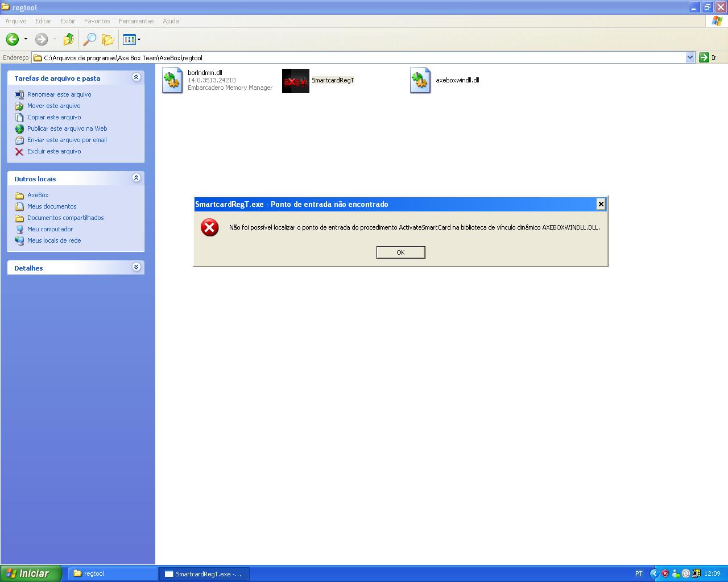Select the axeboxwindll.dll file icon
728x582 pixels.
click(x=420, y=81)
